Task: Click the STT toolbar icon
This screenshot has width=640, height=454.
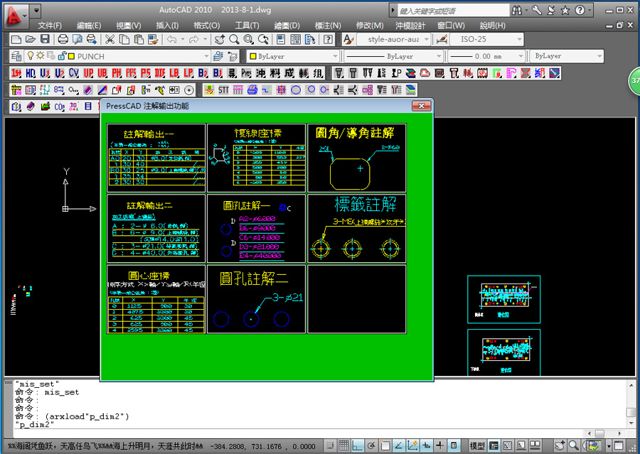Action: (223, 90)
